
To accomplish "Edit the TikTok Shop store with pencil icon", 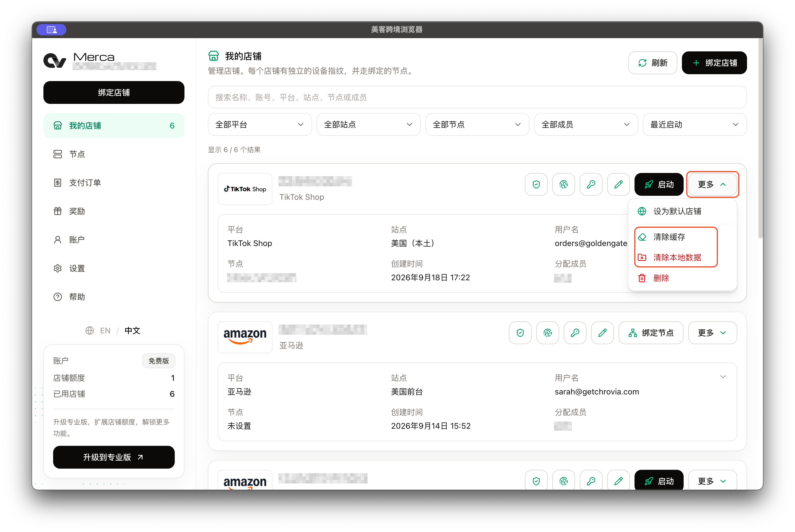I will (x=619, y=184).
